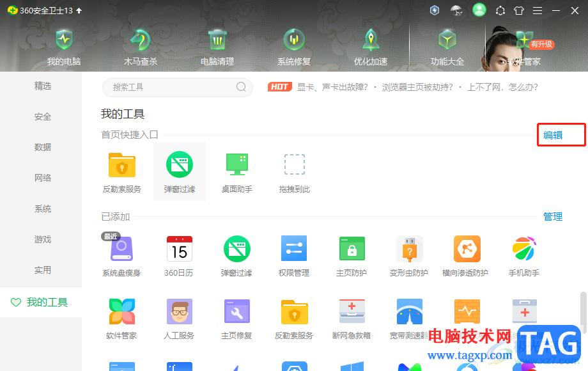Open 系统盘瘦身 tool
This screenshot has width=588, height=371.
121,256
